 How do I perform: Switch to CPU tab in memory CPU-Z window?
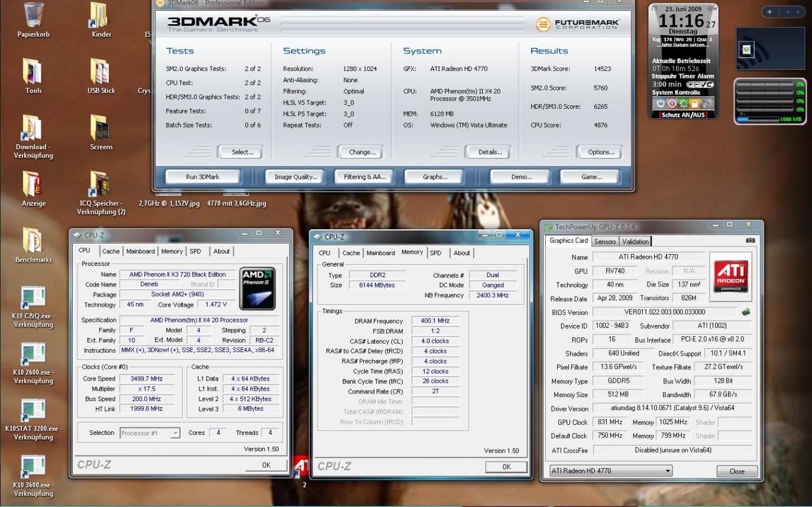click(x=325, y=253)
